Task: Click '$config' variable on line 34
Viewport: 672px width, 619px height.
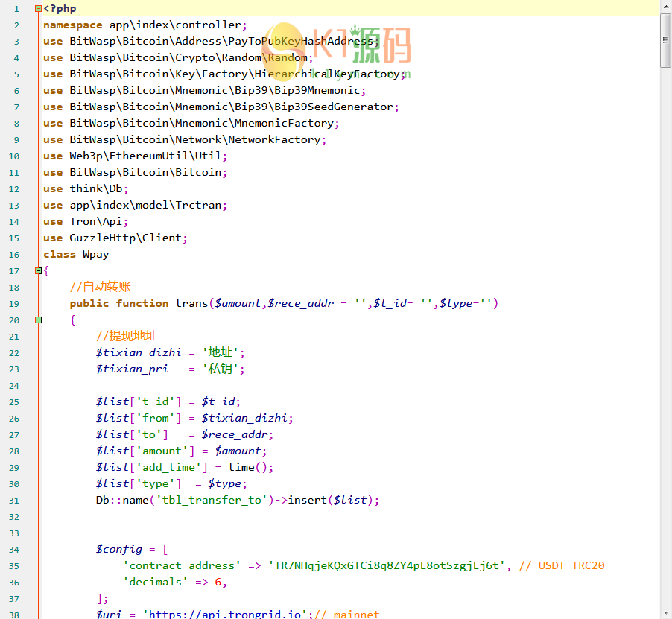Action: point(119,550)
